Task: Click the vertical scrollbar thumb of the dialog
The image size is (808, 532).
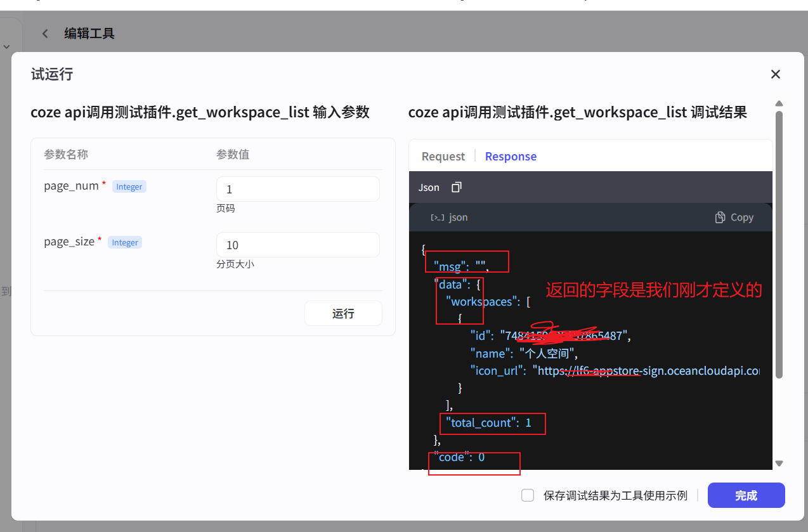Action: 779,244
